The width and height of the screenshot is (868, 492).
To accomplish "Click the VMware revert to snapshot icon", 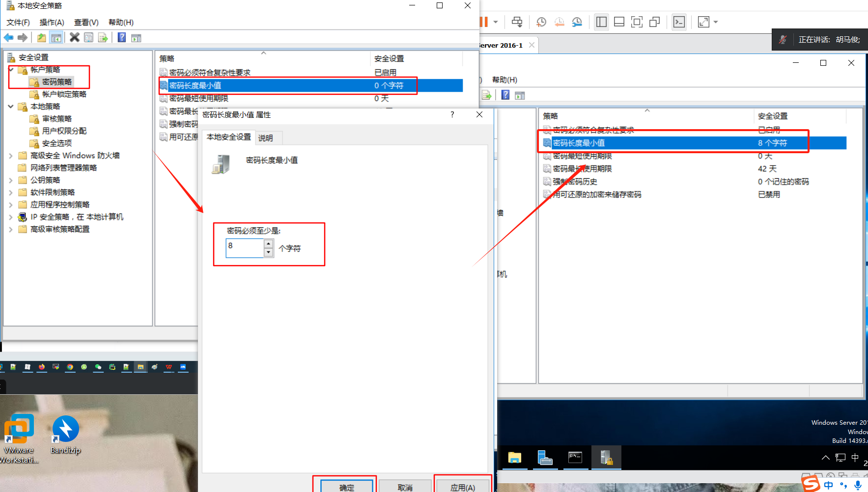I will coord(559,22).
